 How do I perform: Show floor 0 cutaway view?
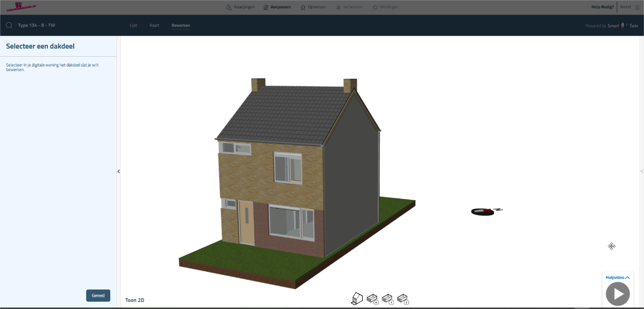coord(372,299)
